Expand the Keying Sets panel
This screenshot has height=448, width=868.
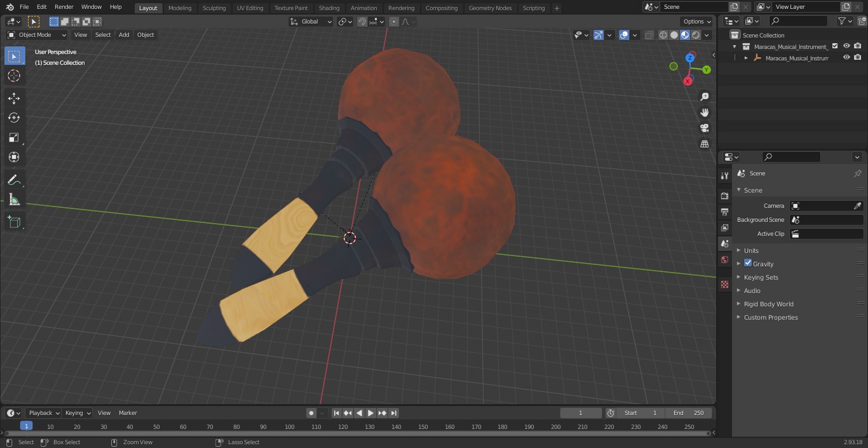(x=761, y=277)
